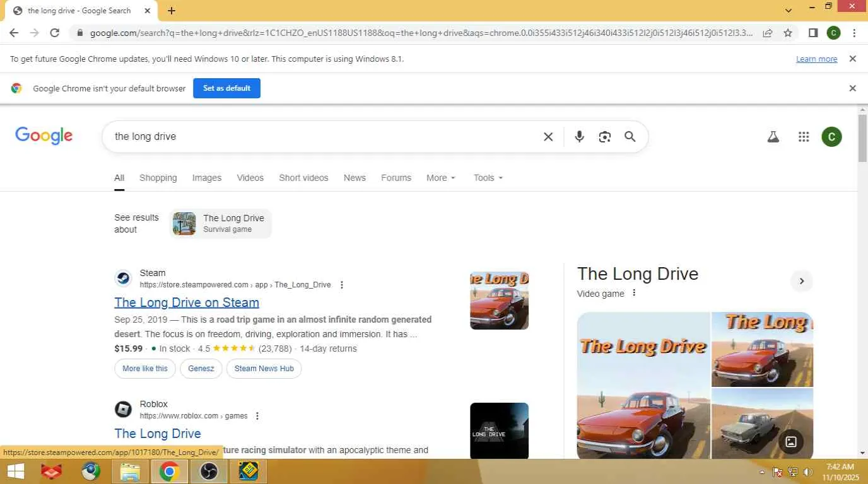Open the Chrome profile avatar in toolbar
Viewport: 868px width, 484px height.
point(833,33)
